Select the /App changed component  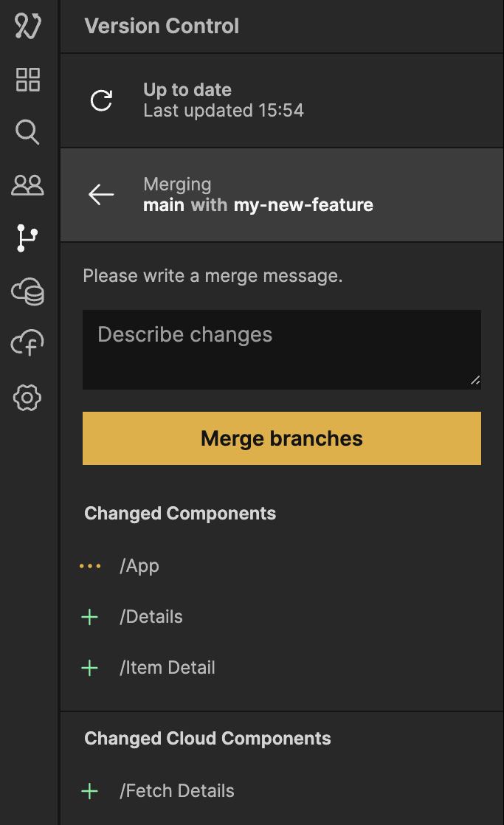[139, 566]
